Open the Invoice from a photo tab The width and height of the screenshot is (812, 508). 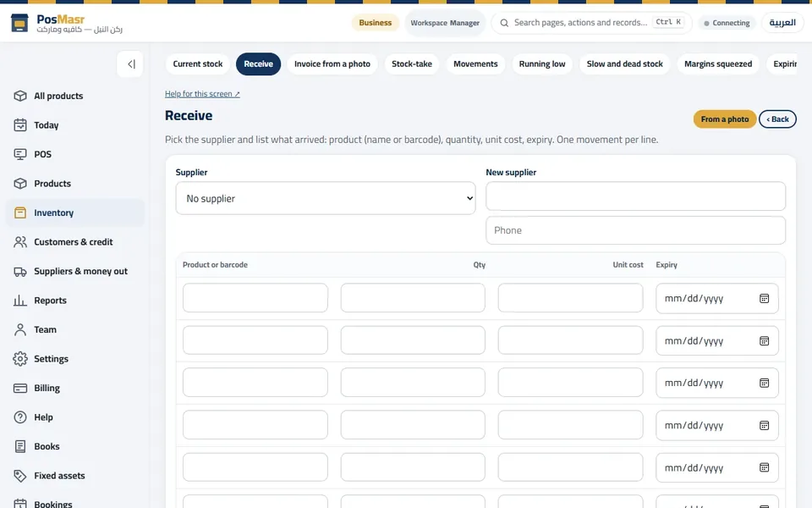point(332,63)
